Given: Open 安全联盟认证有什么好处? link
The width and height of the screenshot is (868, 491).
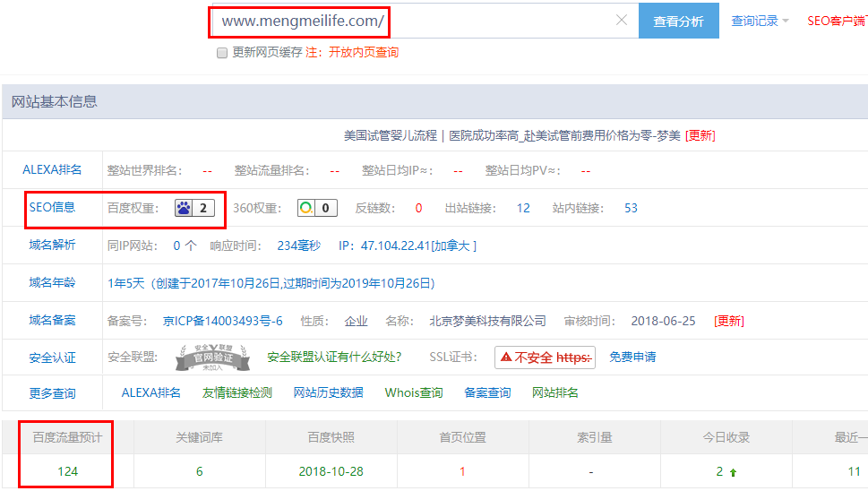Looking at the screenshot, I should [x=334, y=357].
